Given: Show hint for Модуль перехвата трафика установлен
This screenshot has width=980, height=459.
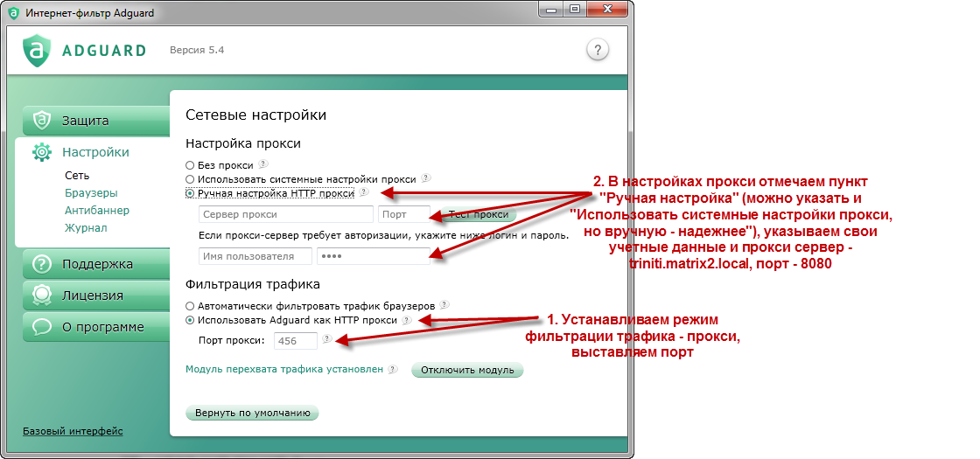Looking at the screenshot, I should 393,369.
